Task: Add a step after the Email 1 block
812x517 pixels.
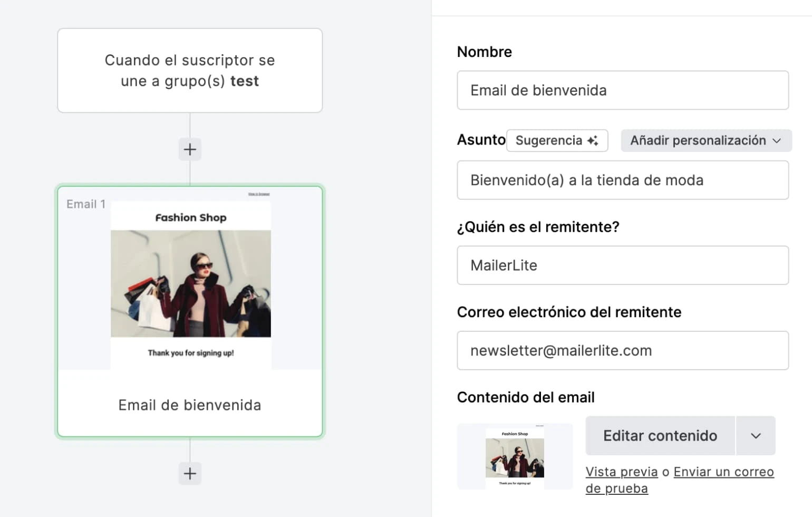Action: pos(190,473)
